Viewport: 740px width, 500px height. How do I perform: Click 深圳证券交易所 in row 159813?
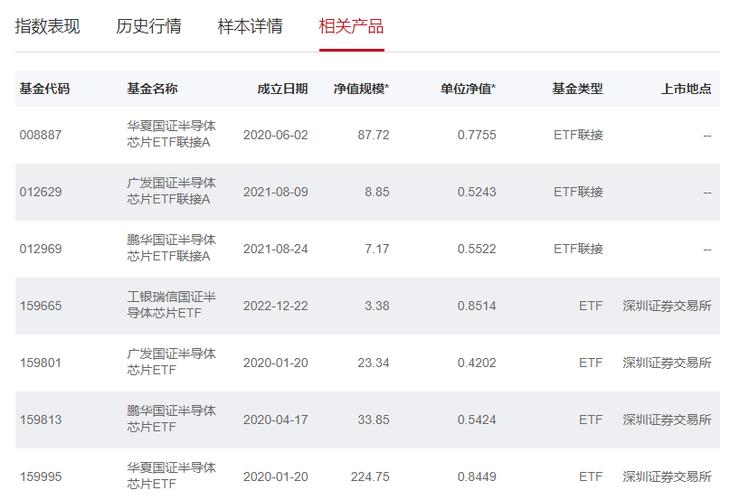(667, 420)
